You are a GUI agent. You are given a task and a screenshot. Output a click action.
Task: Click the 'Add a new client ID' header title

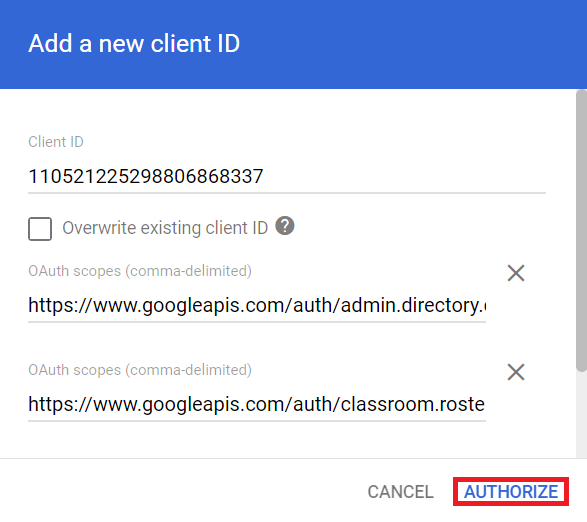tap(134, 43)
